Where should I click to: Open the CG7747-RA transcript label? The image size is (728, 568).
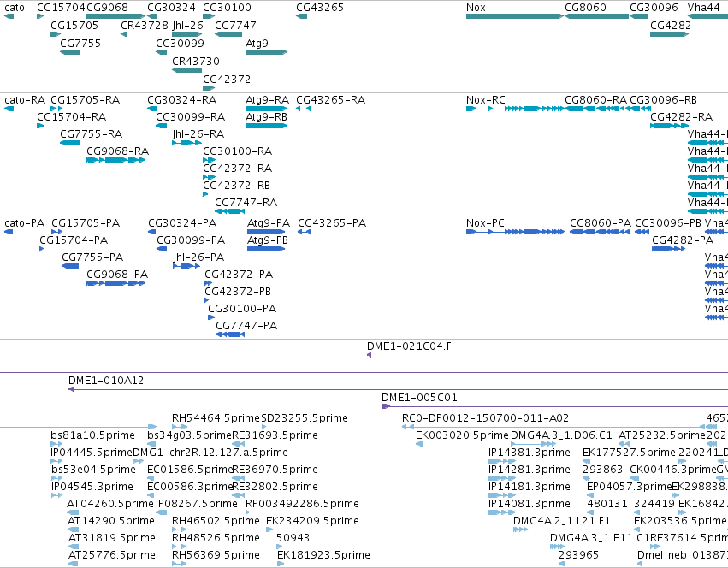coord(246,203)
